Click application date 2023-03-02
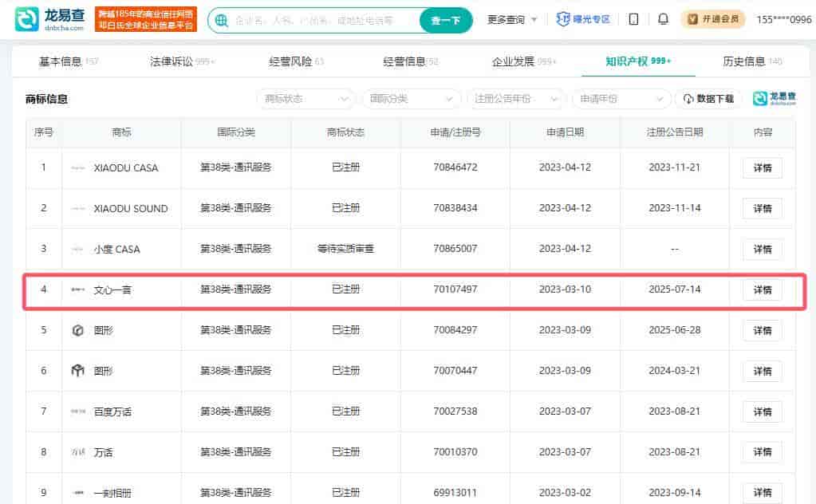This screenshot has width=816, height=504. (565, 492)
